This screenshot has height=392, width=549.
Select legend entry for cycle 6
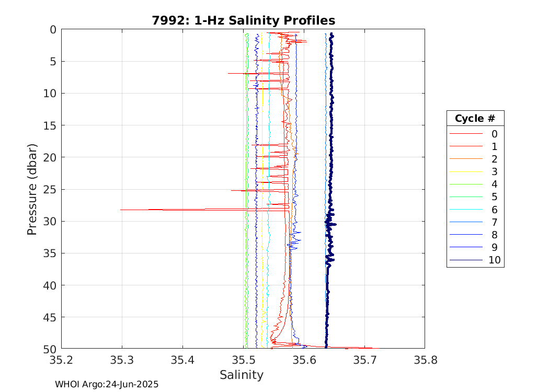pos(475,209)
